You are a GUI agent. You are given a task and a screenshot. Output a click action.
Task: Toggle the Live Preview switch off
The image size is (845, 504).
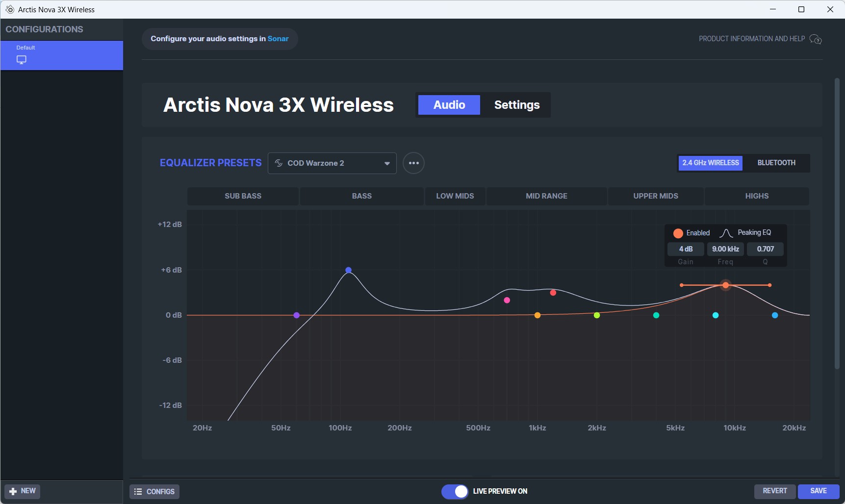coord(455,491)
